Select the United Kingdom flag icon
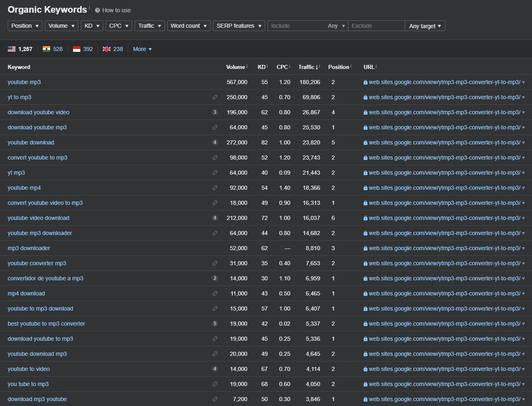This screenshot has width=532, height=406. coord(107,49)
